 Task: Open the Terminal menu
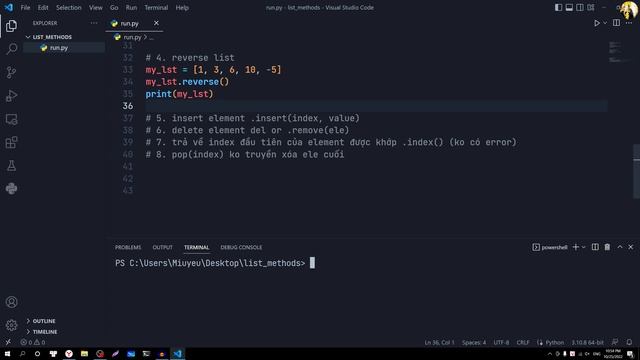click(x=156, y=7)
